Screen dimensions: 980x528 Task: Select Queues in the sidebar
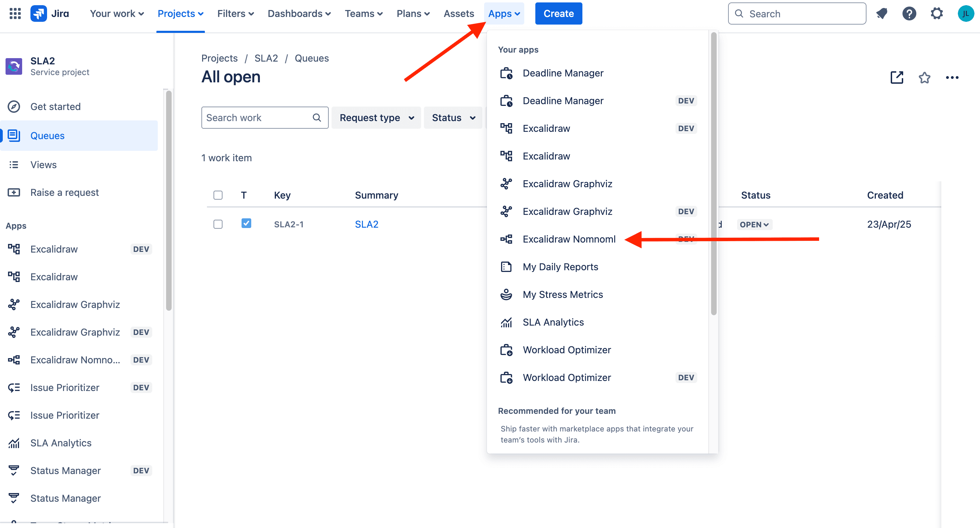coord(79,136)
